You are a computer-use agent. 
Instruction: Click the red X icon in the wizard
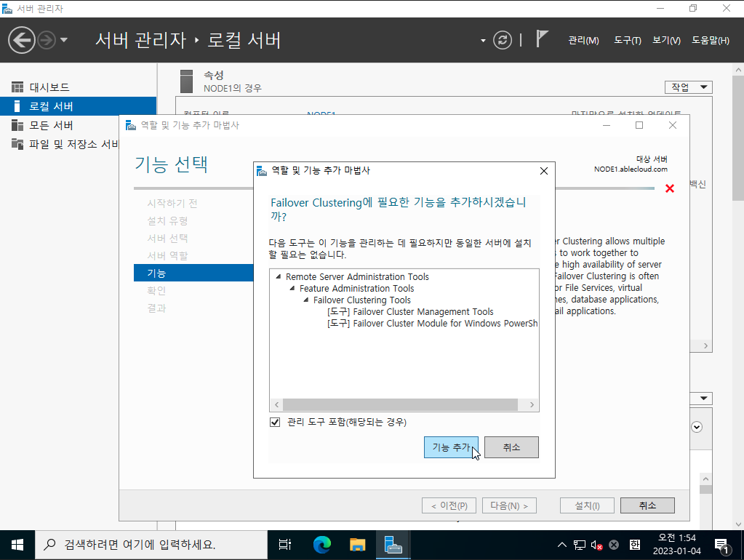pos(670,188)
